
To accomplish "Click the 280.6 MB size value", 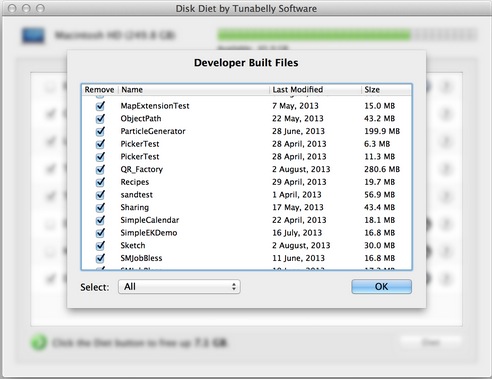I will click(382, 169).
